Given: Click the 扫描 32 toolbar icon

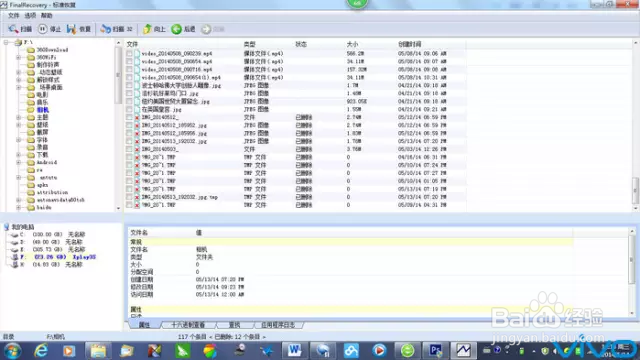Looking at the screenshot, I should tap(106, 29).
